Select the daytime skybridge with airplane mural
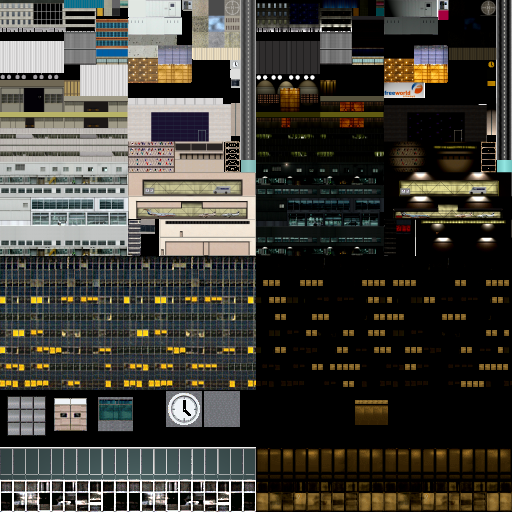Image resolution: width=512 pixels, height=512 pixels. (192, 210)
